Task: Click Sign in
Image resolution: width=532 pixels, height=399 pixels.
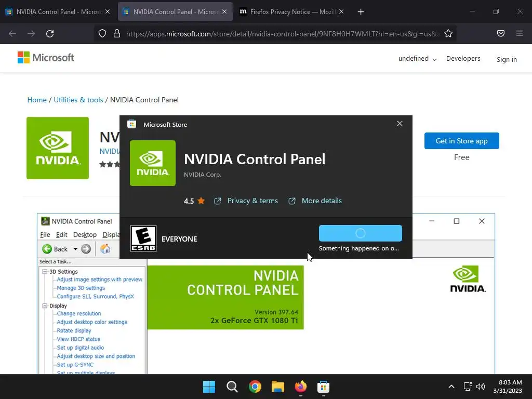Action: [507, 59]
